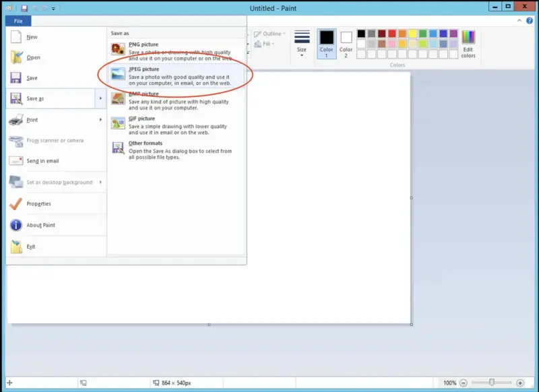Viewport: 539px width, 392px height.
Task: Choose Save in the File menu list
Action: click(56, 78)
